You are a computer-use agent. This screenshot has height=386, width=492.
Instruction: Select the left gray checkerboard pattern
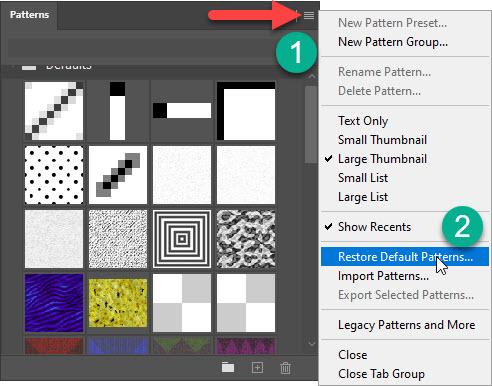coord(182,303)
